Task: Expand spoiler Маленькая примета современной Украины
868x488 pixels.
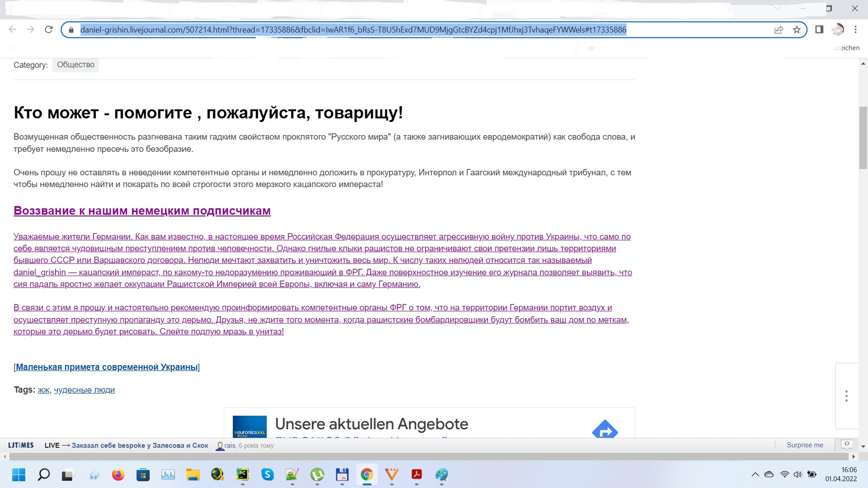Action: coord(107,367)
